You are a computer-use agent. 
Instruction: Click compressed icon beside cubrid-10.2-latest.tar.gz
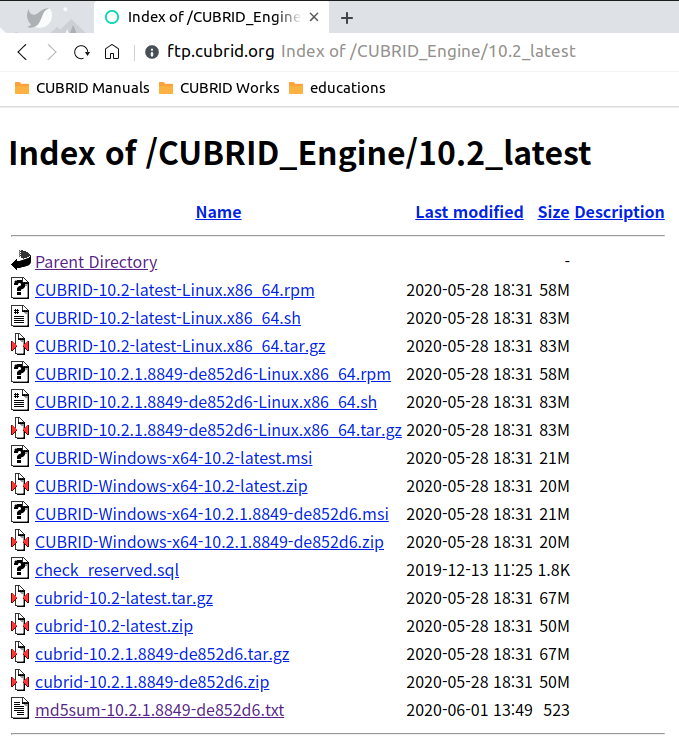20,595
